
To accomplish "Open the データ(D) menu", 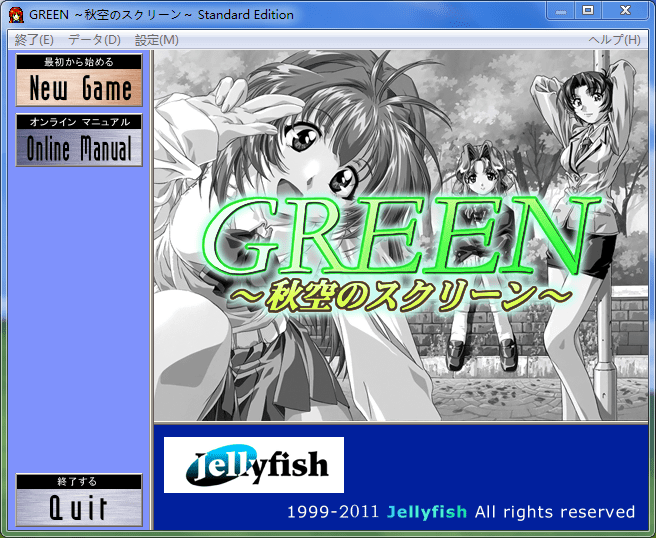I will 94,40.
